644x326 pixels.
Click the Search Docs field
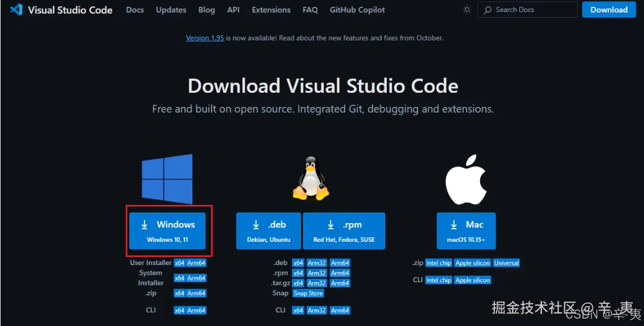coord(527,10)
